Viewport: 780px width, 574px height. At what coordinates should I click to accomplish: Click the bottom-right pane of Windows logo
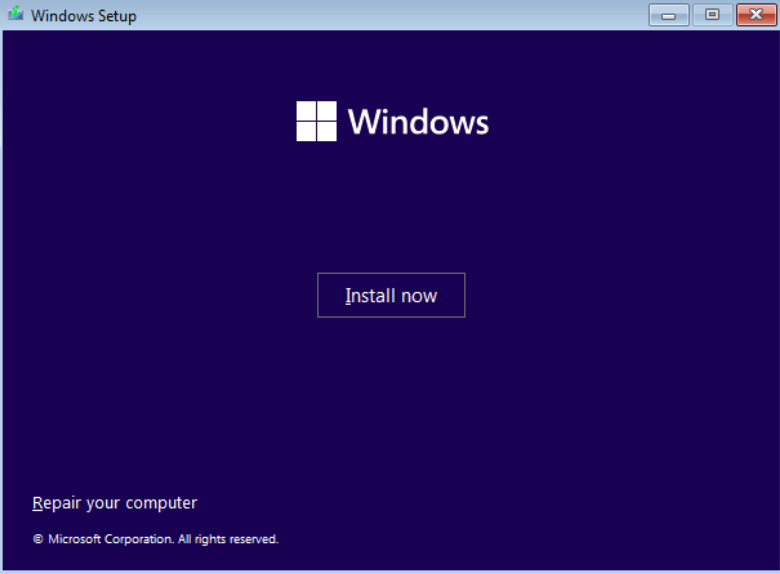(327, 131)
